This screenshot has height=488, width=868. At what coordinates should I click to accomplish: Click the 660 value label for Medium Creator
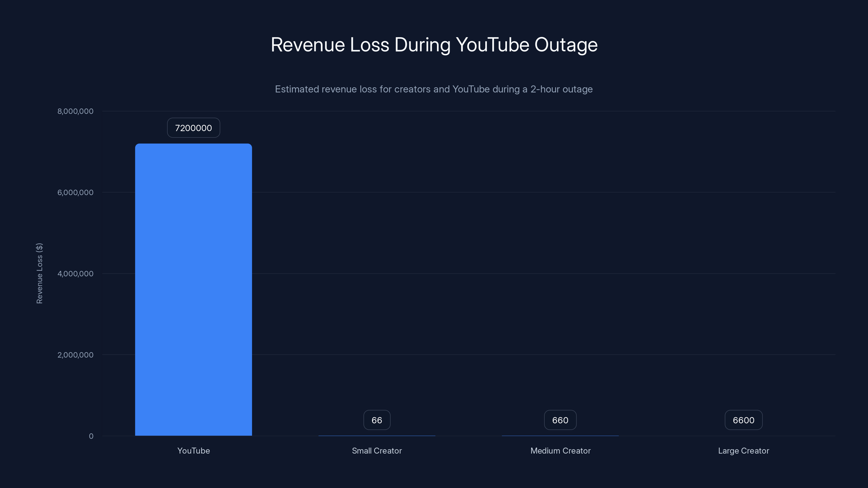click(x=560, y=420)
